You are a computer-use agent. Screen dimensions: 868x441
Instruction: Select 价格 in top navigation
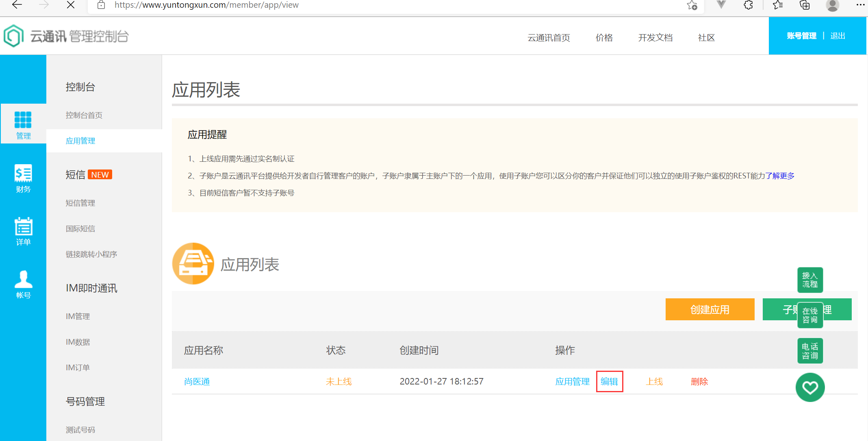pos(604,38)
